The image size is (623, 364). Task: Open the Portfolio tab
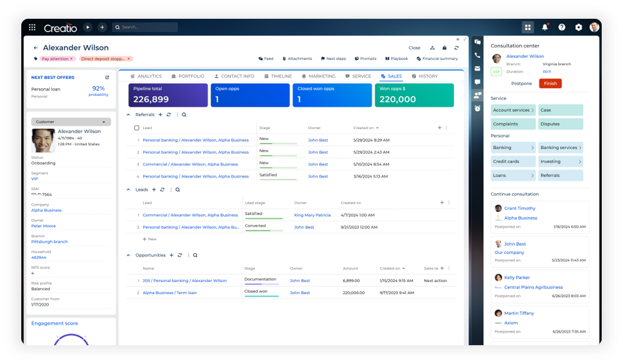tap(188, 76)
